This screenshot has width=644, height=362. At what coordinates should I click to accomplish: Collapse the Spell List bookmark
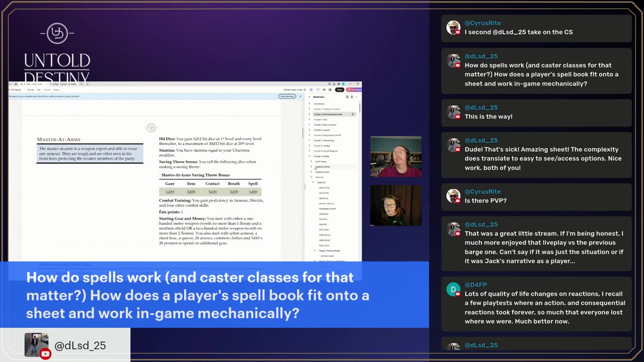point(311,177)
